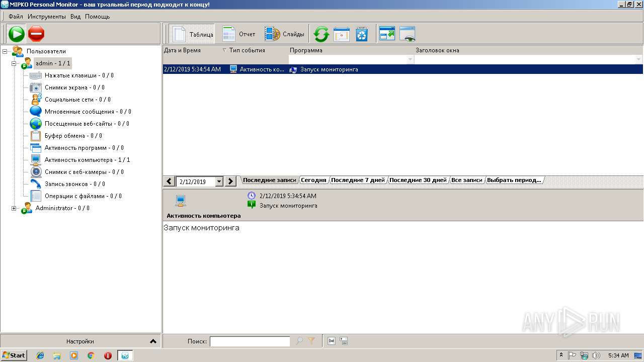Open the Файл menu
This screenshot has height=362, width=644.
coord(16,17)
